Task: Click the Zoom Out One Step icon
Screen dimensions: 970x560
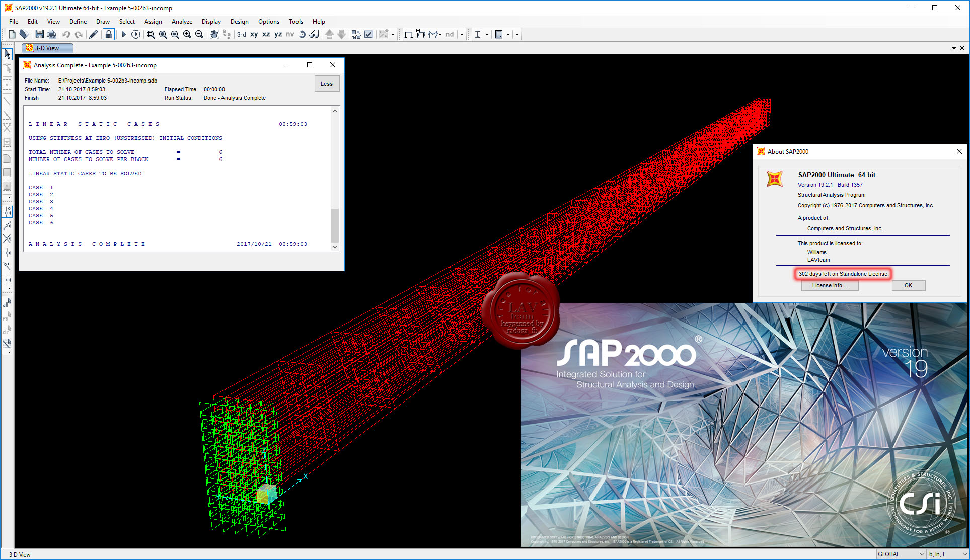Action: coord(199,34)
